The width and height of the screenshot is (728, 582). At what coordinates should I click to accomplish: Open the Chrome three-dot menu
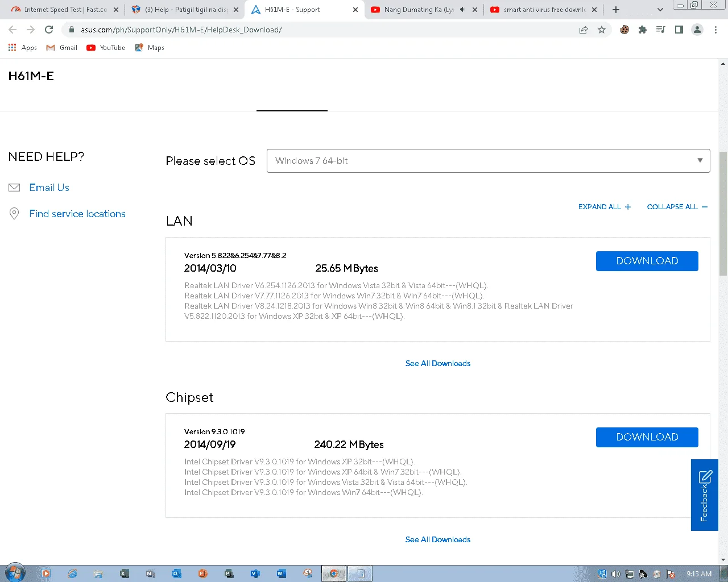[715, 30]
